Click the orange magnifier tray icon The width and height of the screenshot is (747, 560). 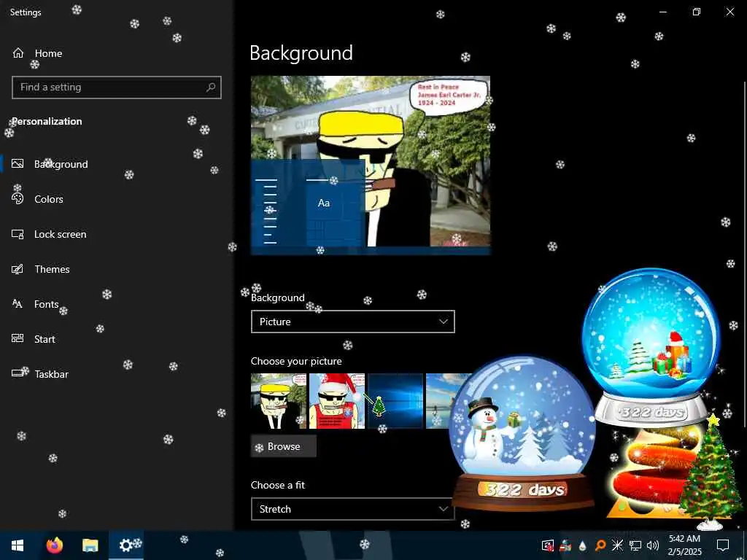point(600,545)
